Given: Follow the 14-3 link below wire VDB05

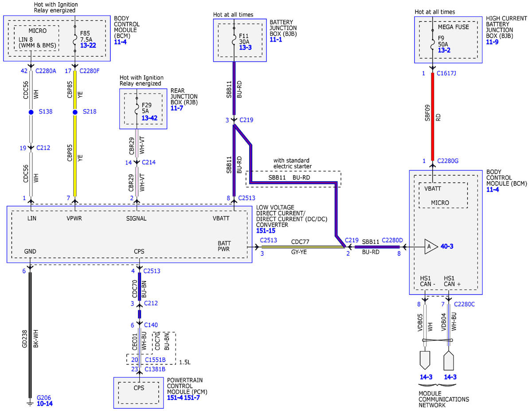Looking at the screenshot, I should click(x=425, y=377).
